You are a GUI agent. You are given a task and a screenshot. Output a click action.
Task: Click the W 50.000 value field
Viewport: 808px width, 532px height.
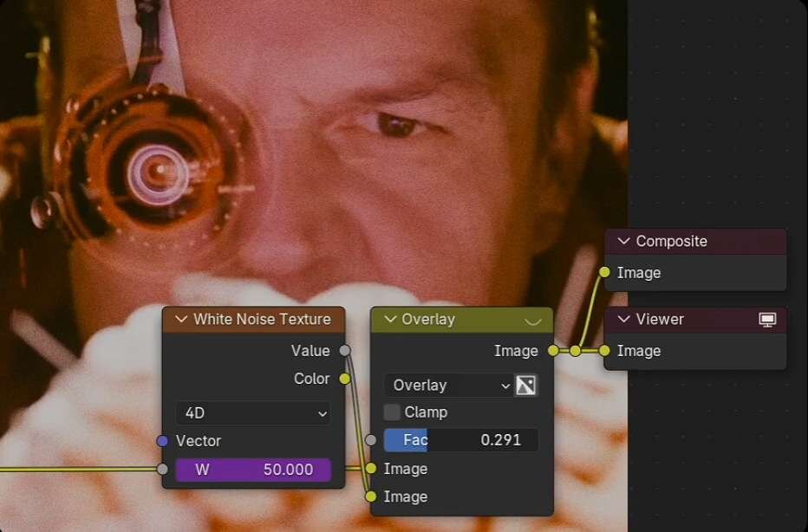[x=253, y=469]
